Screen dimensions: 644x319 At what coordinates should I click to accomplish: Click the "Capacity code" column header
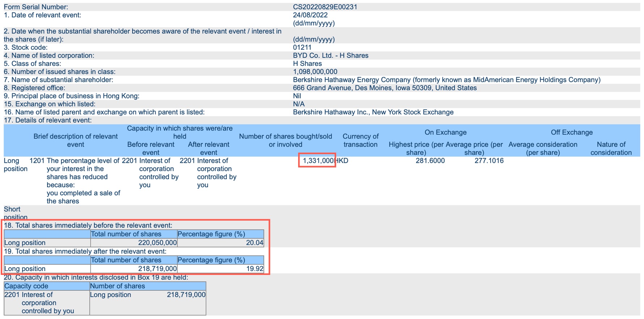(26, 286)
